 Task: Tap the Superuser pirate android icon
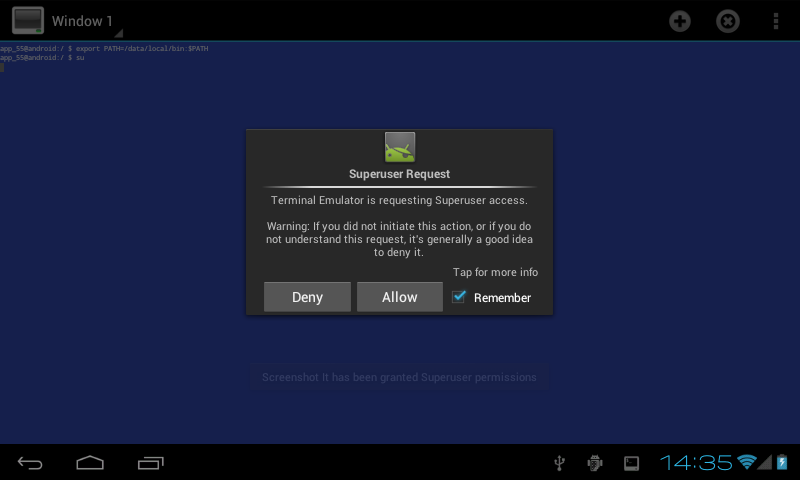399,147
